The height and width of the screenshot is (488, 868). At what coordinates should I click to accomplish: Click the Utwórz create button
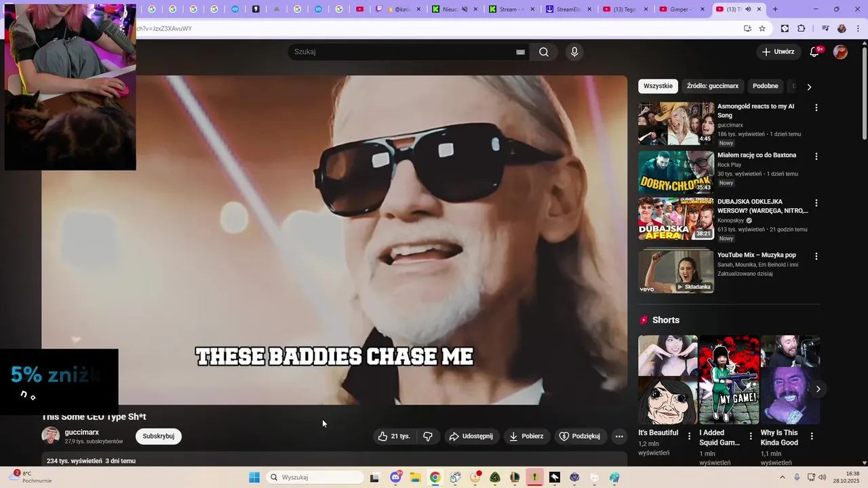point(778,52)
